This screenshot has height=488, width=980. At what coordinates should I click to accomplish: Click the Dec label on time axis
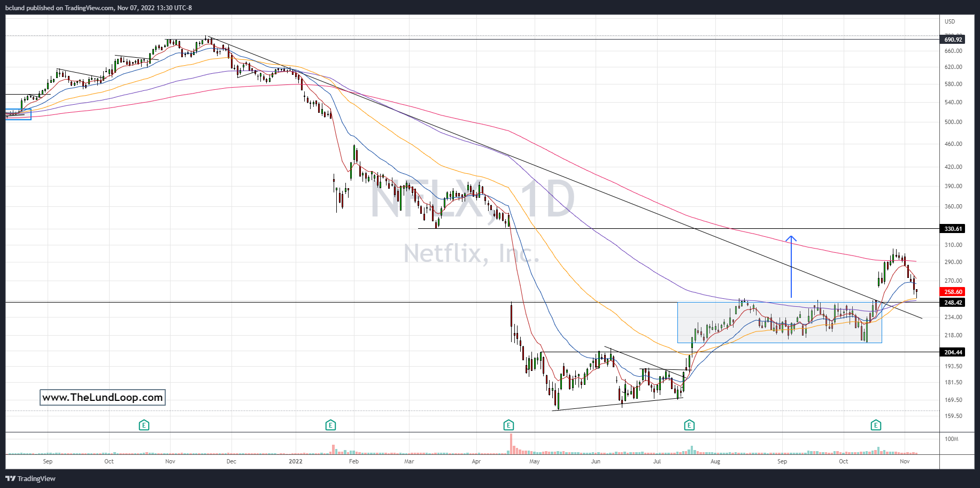coord(232,461)
